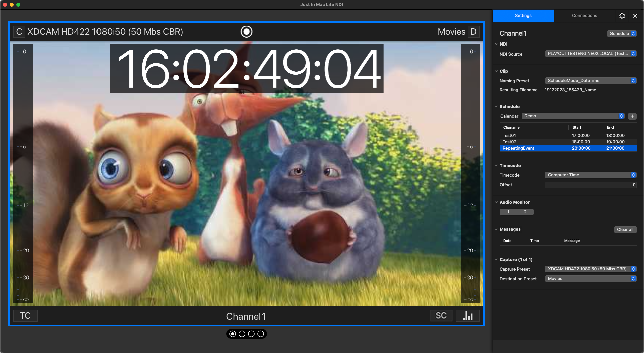This screenshot has height=353, width=644.
Task: Select the second channel page dot
Action: (242, 334)
